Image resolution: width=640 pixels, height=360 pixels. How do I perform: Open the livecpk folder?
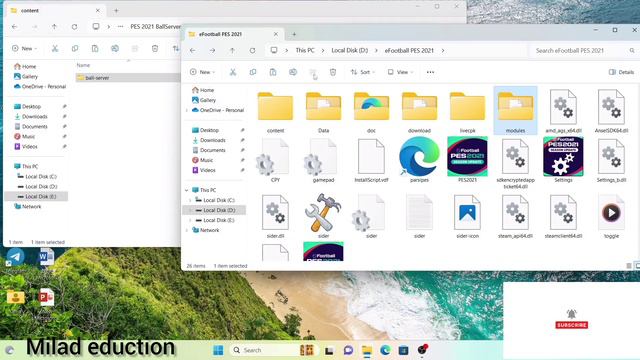click(x=467, y=111)
